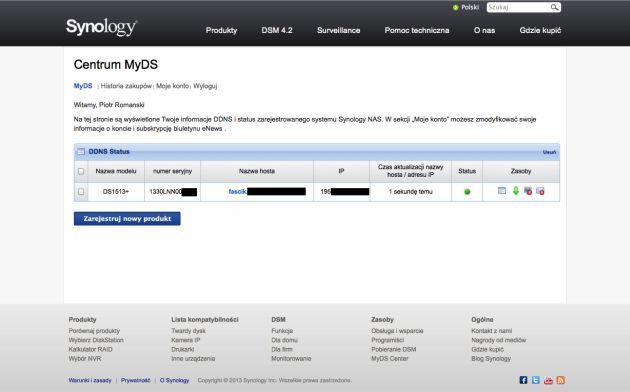Screen dimensions: 630x392
Task: Open footer link Programiści
Action: tap(388, 340)
